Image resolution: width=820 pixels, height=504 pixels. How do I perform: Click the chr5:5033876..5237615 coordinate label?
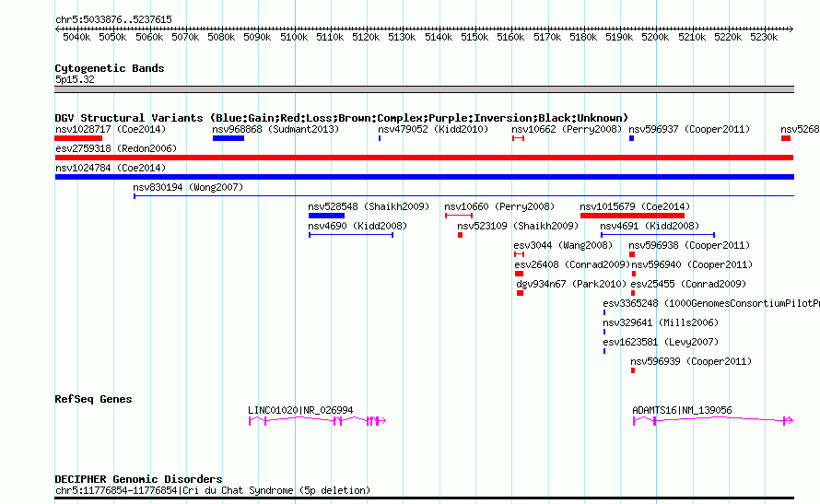(x=113, y=19)
